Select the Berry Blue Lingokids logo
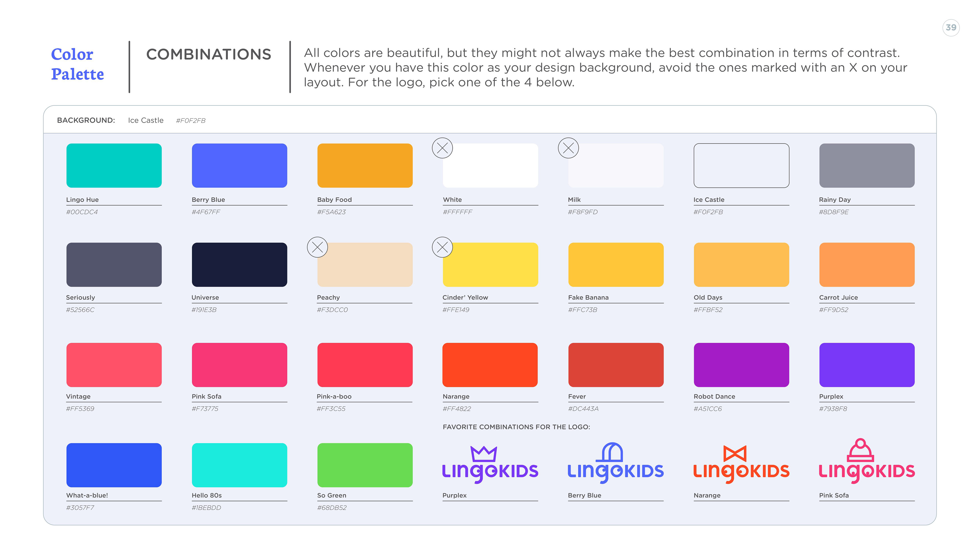 point(616,462)
